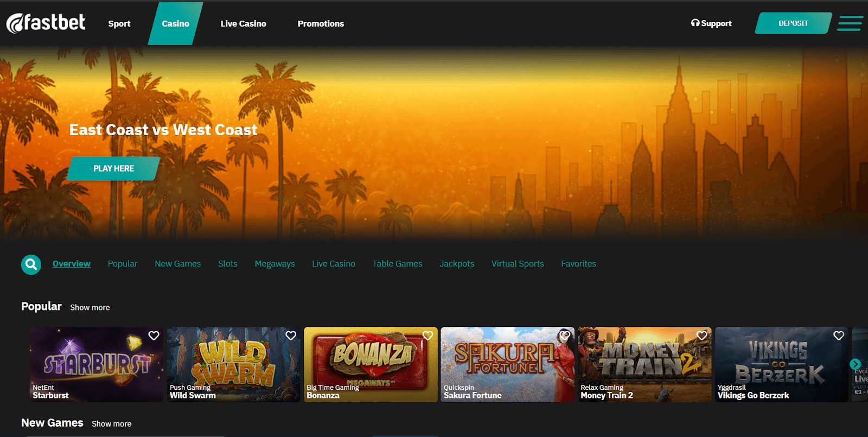Screen dimensions: 868x437
Task: Expand Popular section with Show more
Action: coord(90,307)
